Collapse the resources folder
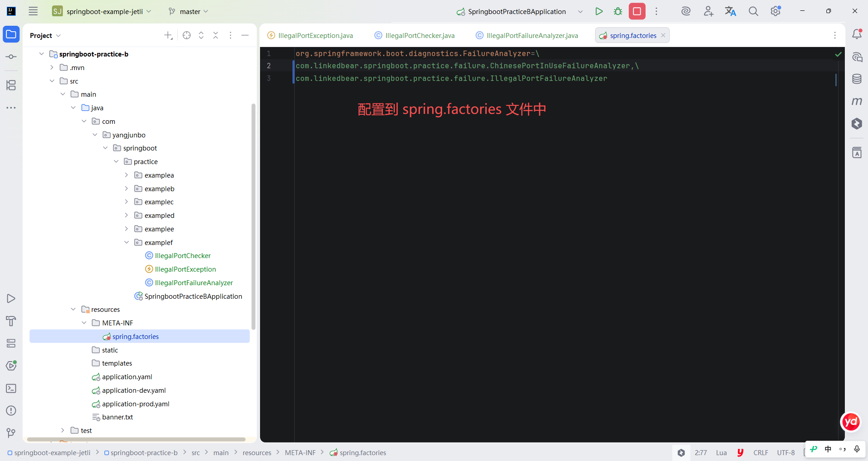Screen dimensions: 868x461 (x=73, y=309)
